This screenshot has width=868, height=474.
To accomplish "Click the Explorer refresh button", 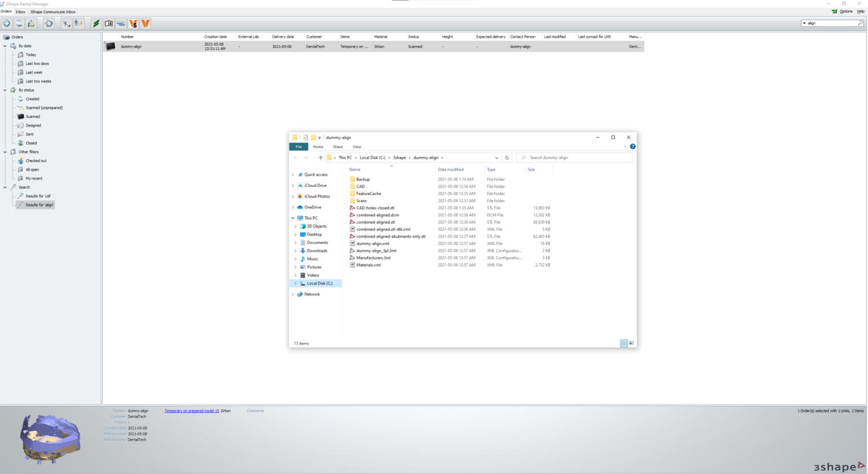I will point(507,158).
